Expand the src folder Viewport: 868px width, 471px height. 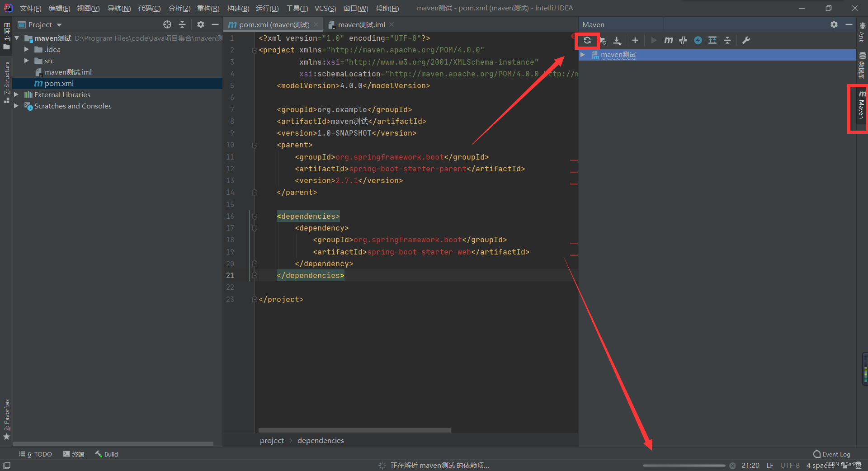pyautogui.click(x=26, y=61)
